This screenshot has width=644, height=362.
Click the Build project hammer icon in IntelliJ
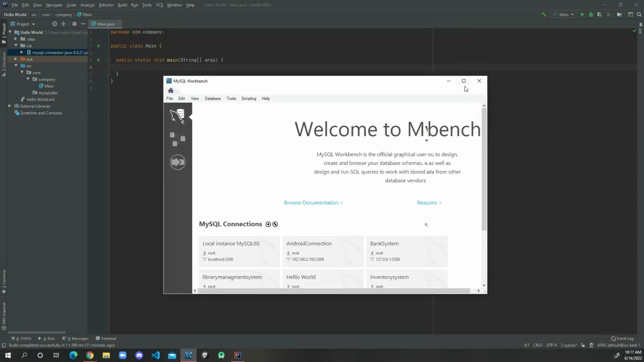(x=543, y=15)
